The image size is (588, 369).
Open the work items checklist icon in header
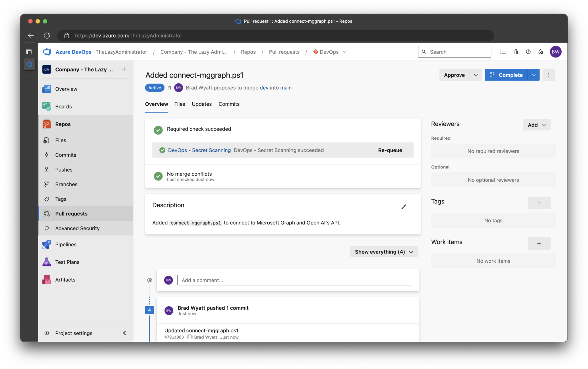click(x=502, y=52)
